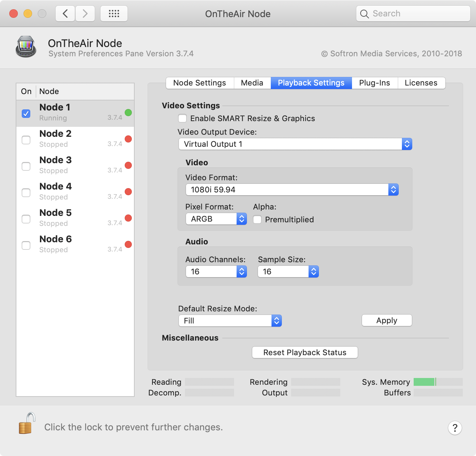Viewport: 476px width, 456px height.
Task: Enable Node 5 with its checkbox
Action: coord(26,219)
